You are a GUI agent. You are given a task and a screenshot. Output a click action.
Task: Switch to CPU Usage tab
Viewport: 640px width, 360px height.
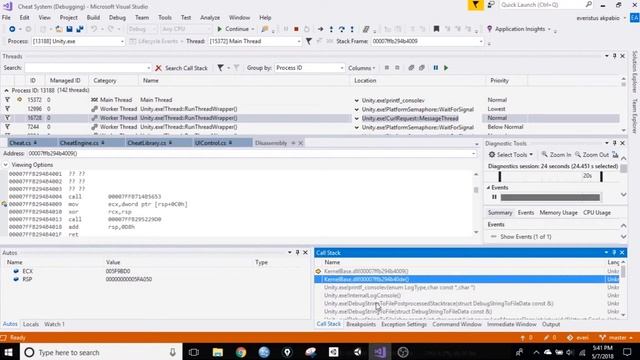coord(597,213)
